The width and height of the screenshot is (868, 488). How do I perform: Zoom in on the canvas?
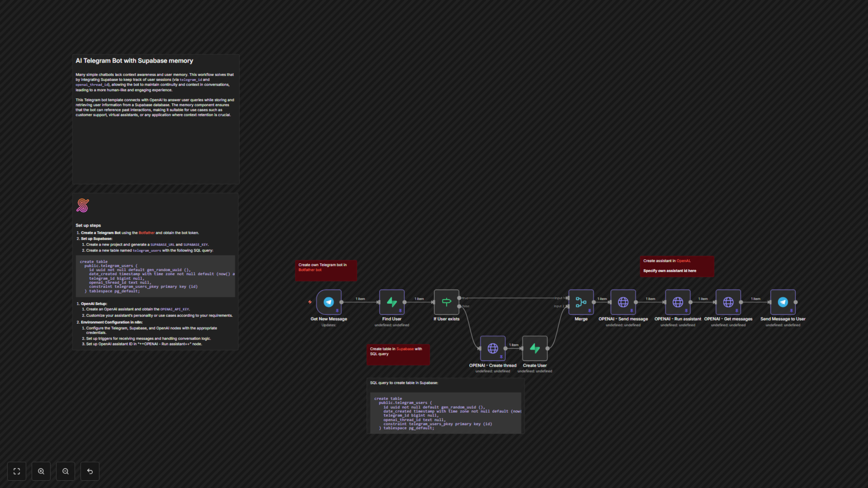point(41,471)
